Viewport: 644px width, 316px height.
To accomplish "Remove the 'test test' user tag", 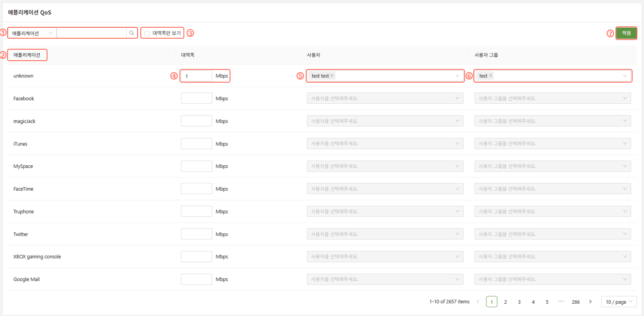I will [x=332, y=76].
